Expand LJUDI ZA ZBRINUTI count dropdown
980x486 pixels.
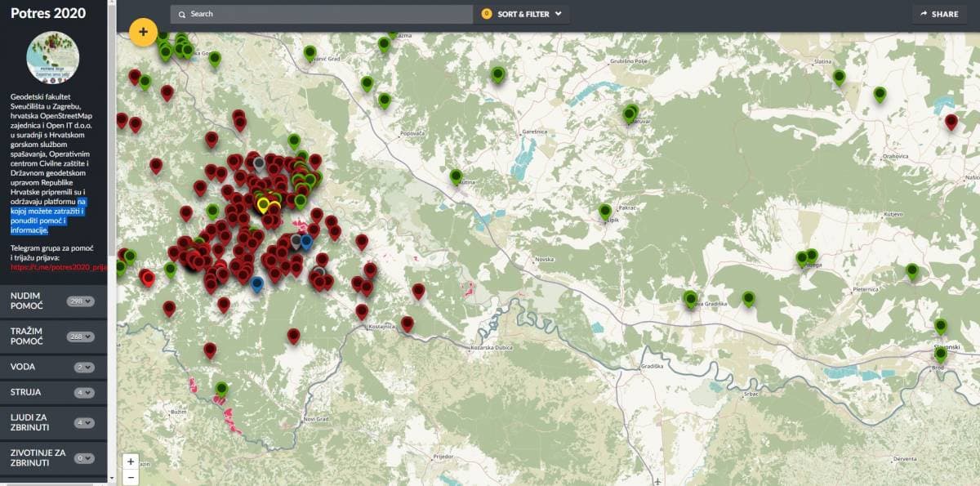pos(85,423)
